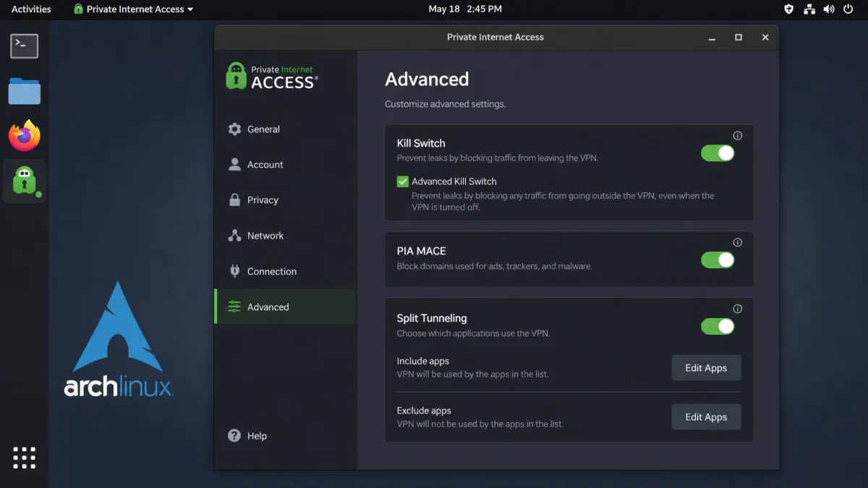This screenshot has width=868, height=488.
Task: Click the Network nodes icon
Action: point(234,235)
